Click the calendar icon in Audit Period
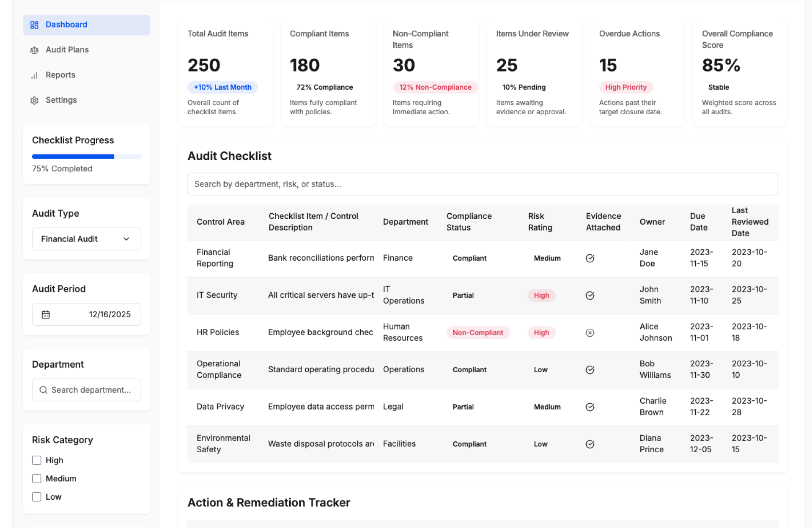 pos(46,314)
